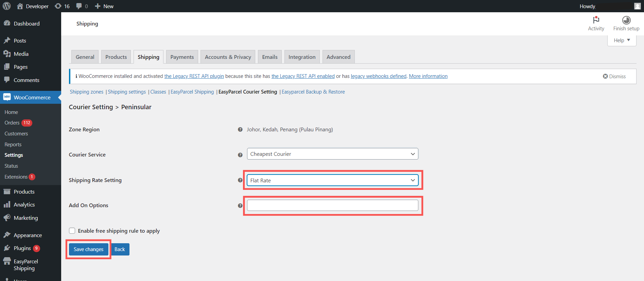Screen dimensions: 644x281
Task: Select the EasyParcel Courier Setting subsection
Action: (x=248, y=92)
